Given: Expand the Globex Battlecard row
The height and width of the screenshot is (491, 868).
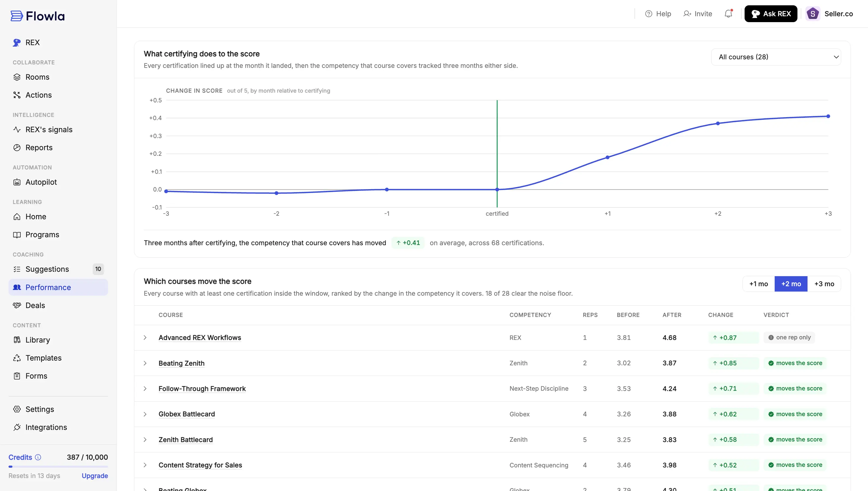Looking at the screenshot, I should [145, 414].
